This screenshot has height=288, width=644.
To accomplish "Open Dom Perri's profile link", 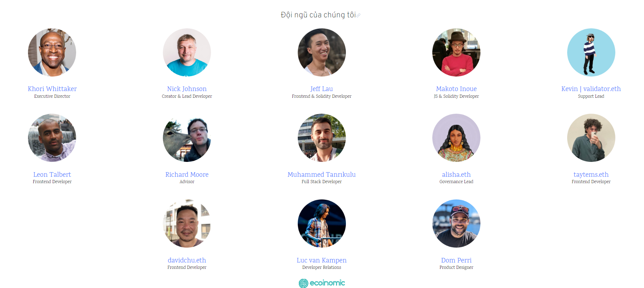I will click(x=456, y=260).
